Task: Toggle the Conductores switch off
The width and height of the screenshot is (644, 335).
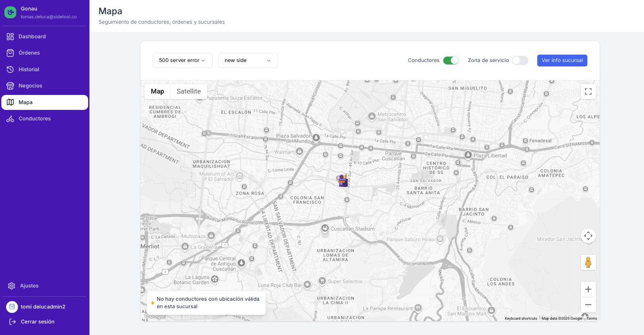Action: click(x=451, y=60)
